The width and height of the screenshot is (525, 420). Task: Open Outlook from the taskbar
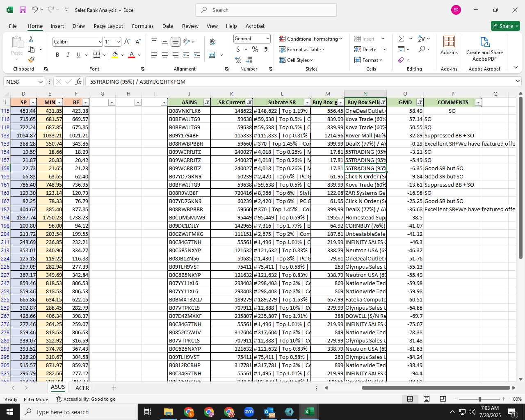[269, 412]
